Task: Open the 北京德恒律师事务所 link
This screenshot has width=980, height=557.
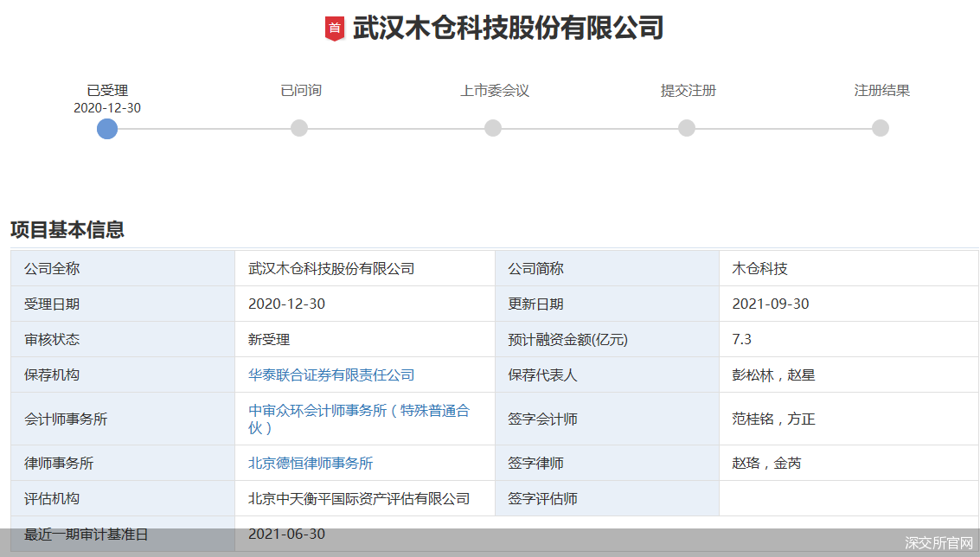Action: click(311, 464)
